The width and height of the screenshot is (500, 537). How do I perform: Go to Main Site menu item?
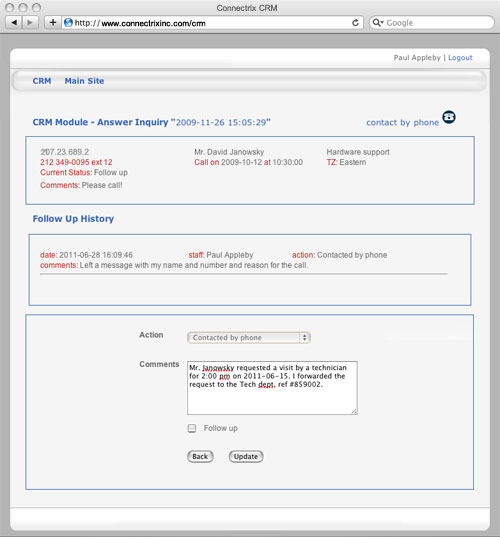tap(84, 81)
